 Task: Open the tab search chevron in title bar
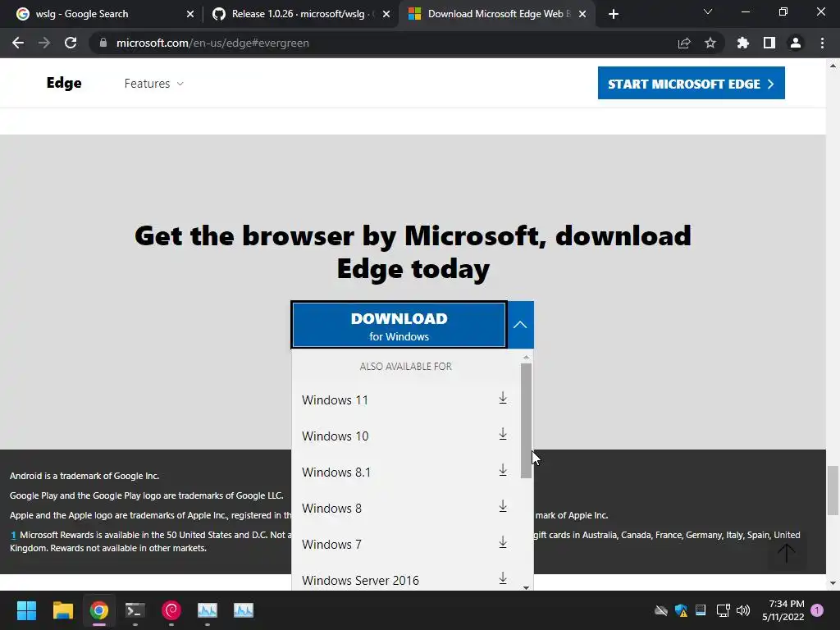708,11
